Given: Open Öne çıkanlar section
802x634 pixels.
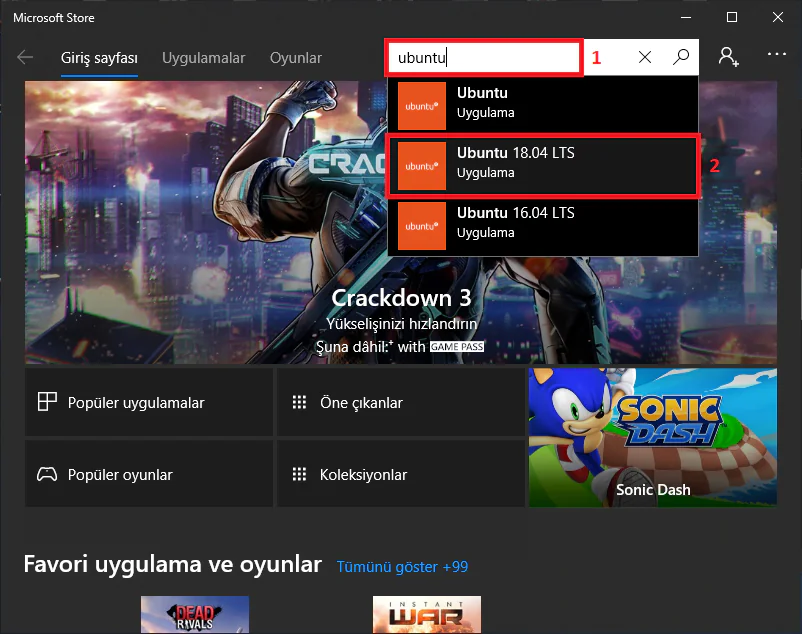Looking at the screenshot, I should (x=400, y=402).
